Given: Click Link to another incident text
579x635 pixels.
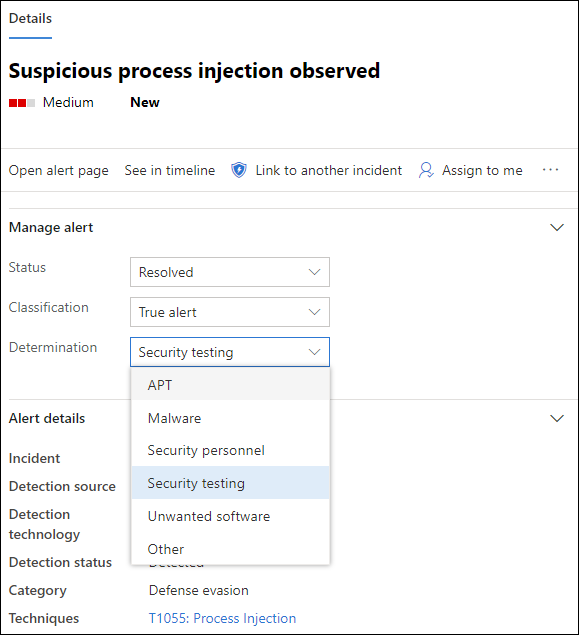Looking at the screenshot, I should 328,170.
